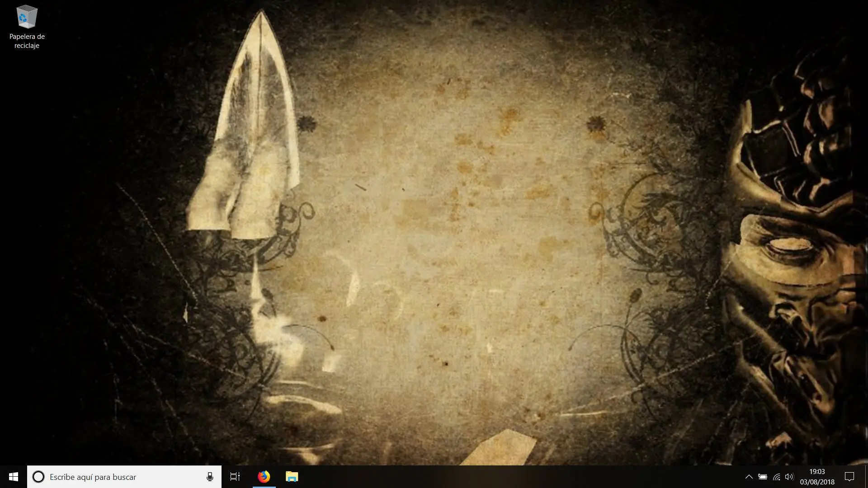Show hidden system tray icons

tap(749, 477)
